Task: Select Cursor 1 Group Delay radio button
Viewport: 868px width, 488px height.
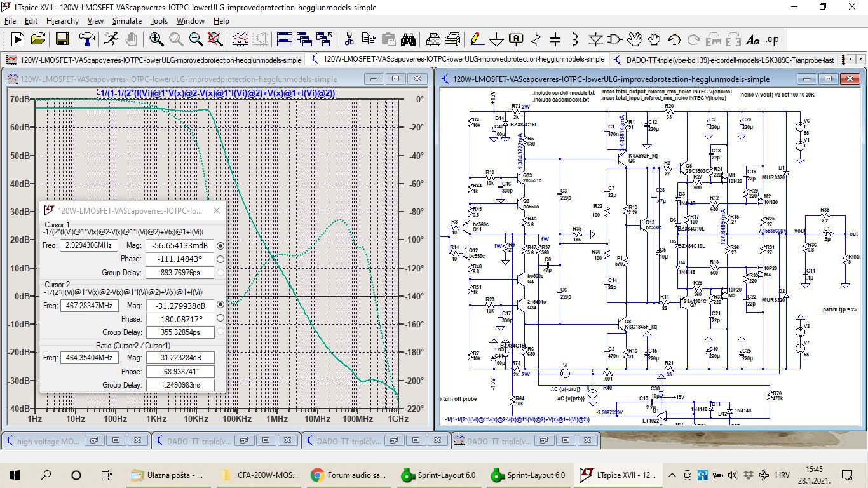Action: point(220,273)
